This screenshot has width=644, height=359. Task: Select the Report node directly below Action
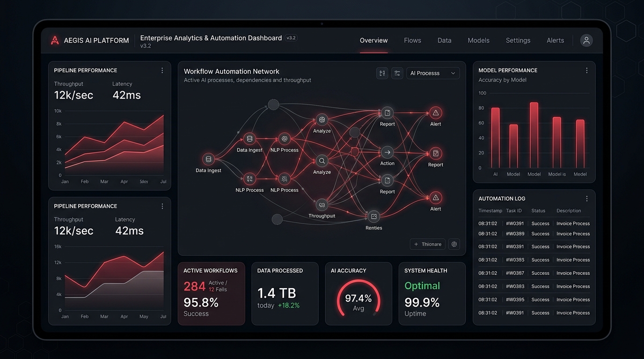tap(387, 180)
